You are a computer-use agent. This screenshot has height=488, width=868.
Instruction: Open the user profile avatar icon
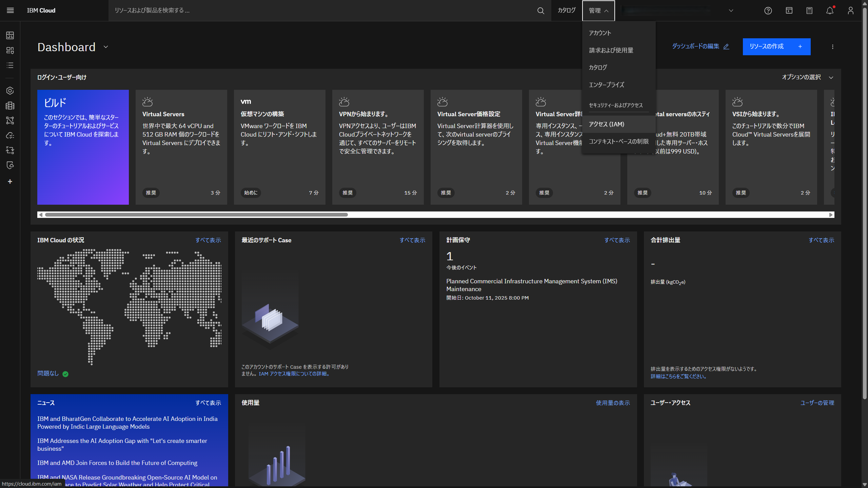point(850,11)
